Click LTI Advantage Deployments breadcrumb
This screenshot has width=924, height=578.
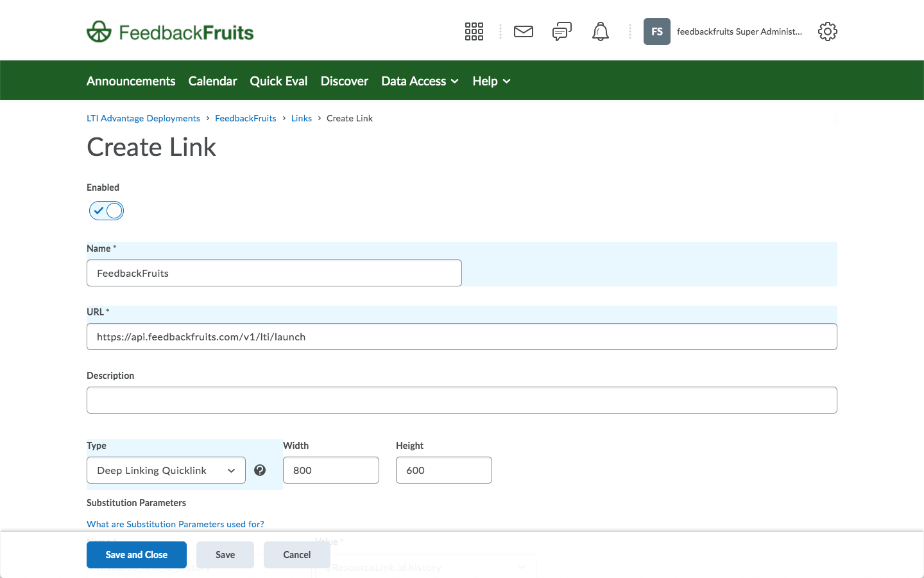(143, 118)
